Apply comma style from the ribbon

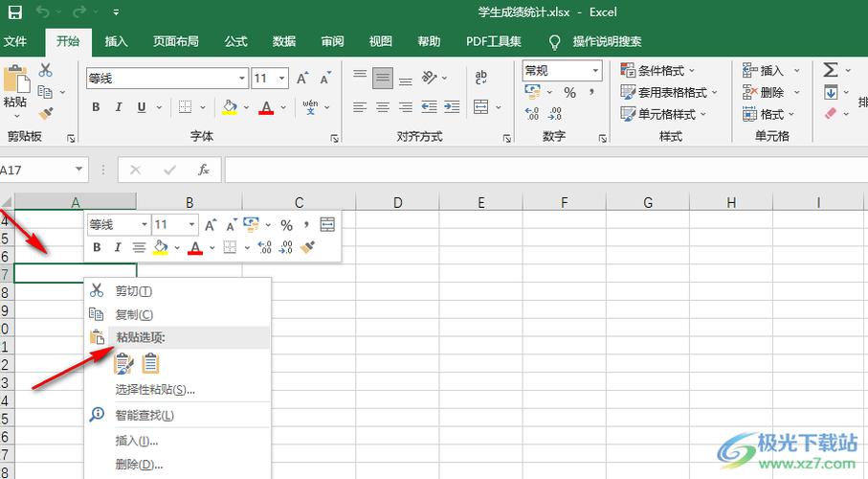pyautogui.click(x=591, y=91)
